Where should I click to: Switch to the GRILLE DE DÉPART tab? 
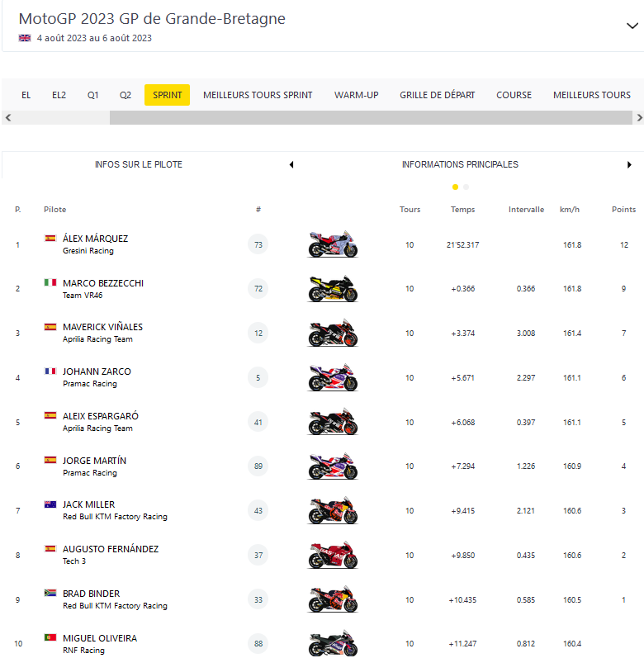437,95
